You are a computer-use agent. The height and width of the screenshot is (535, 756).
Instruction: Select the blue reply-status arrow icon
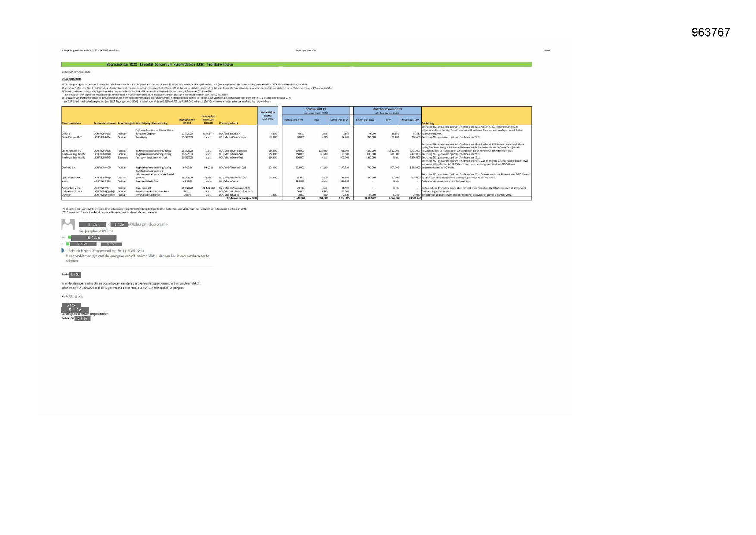coord(62,250)
